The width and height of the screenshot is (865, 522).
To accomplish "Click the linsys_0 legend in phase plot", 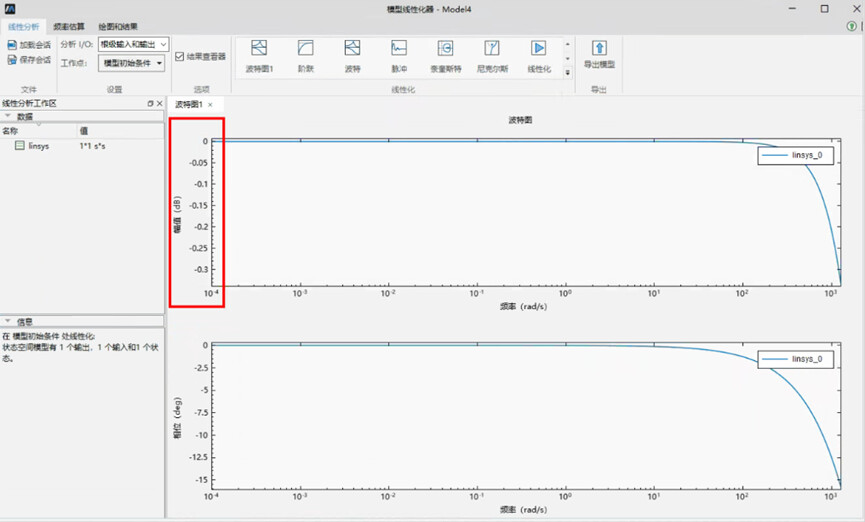I will pos(795,359).
